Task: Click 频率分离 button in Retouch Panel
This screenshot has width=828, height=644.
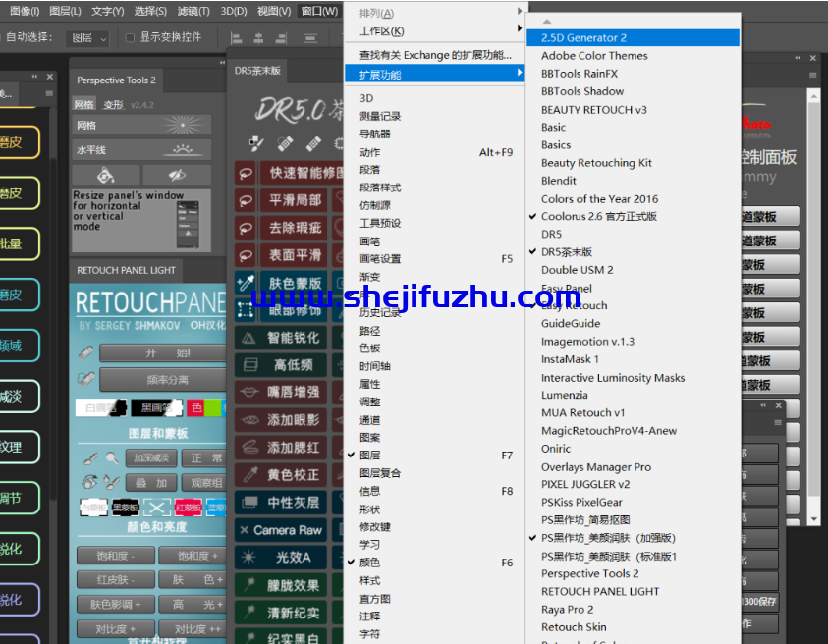Action: coord(163,380)
